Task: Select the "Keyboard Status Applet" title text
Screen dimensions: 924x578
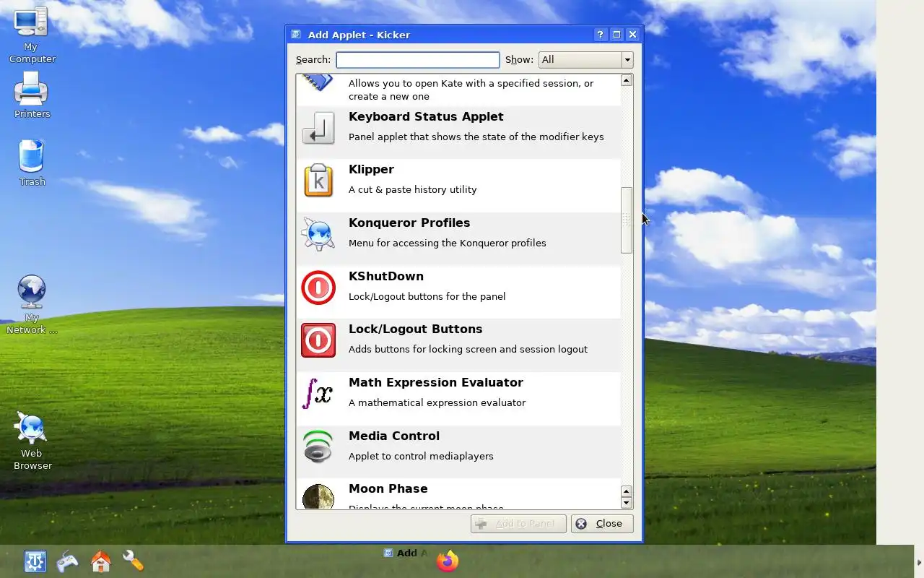Action: click(x=426, y=116)
